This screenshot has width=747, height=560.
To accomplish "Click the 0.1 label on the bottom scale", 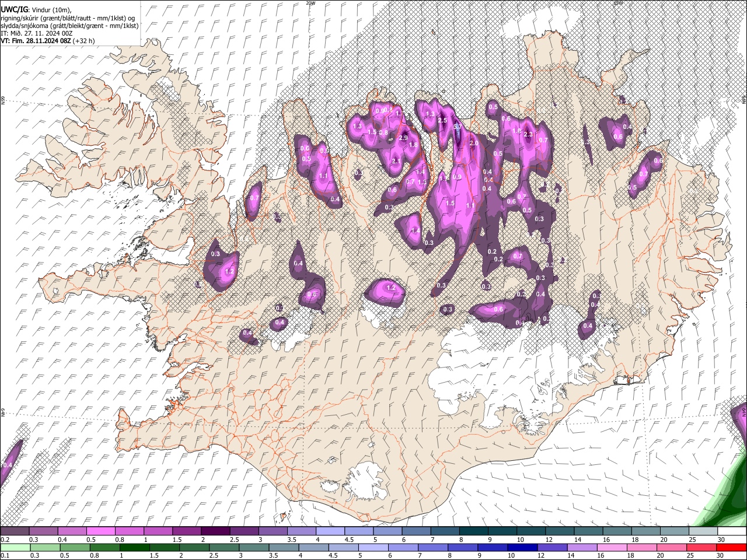I will coord(5,555).
